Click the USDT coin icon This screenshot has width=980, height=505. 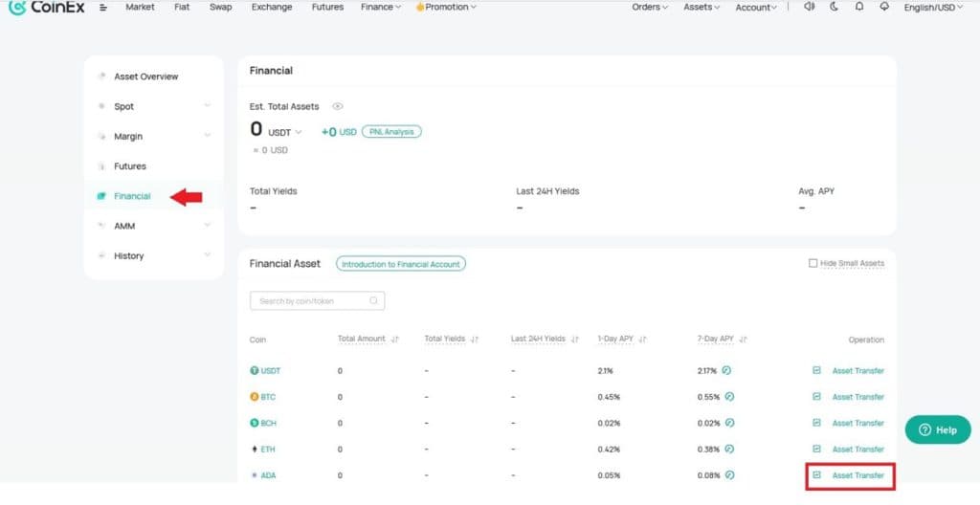tap(255, 371)
